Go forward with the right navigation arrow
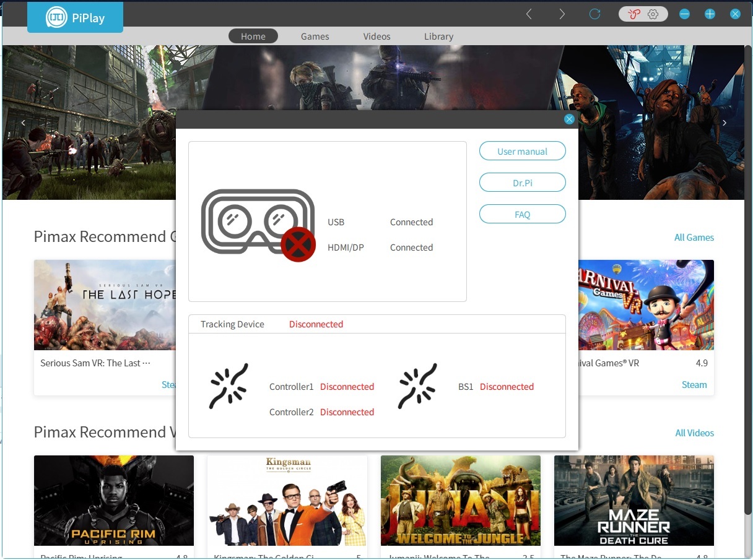This screenshot has width=753, height=560. click(x=562, y=14)
